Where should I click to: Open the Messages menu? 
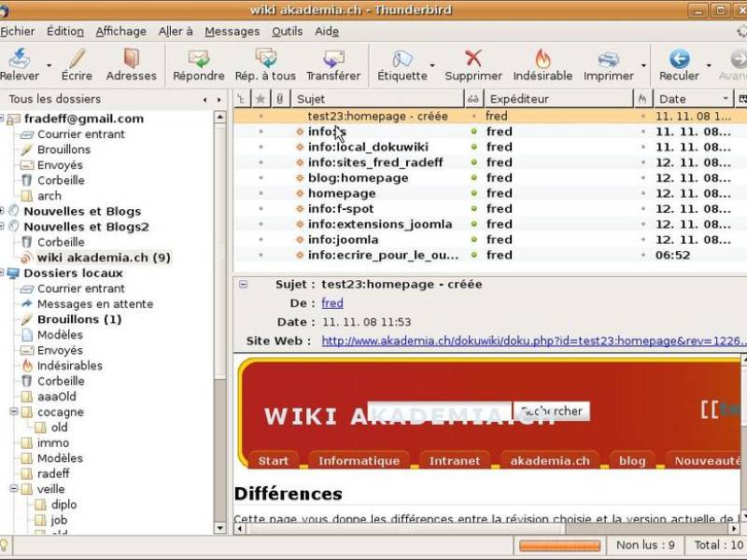(232, 32)
